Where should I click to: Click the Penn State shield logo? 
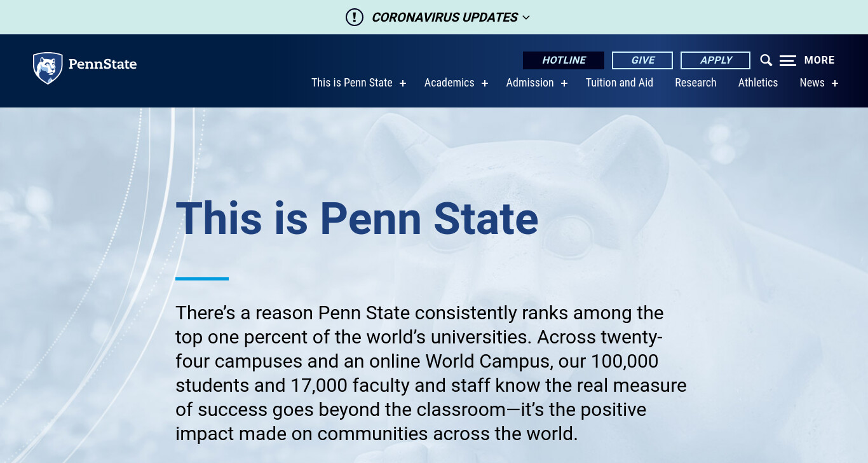[48, 68]
